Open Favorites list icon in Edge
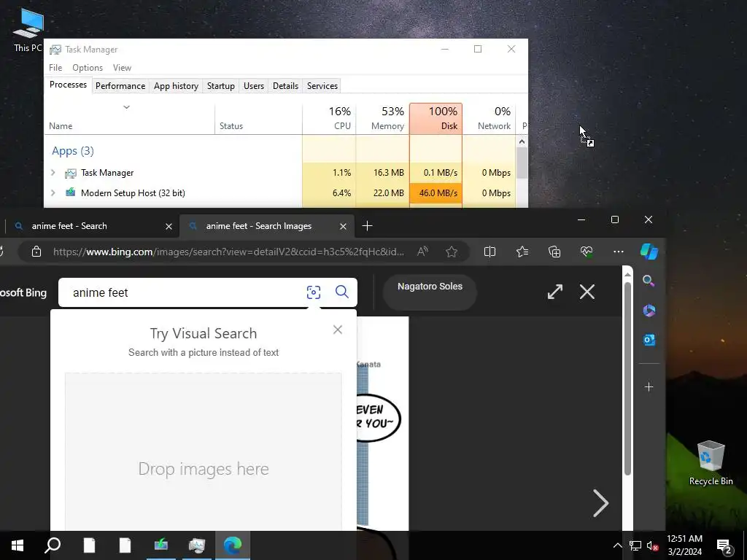 click(522, 252)
